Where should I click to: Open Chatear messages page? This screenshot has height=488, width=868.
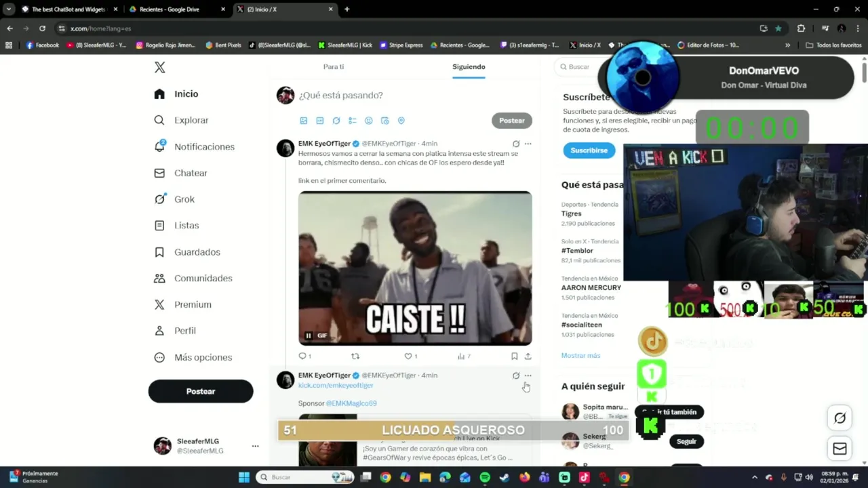(180, 174)
